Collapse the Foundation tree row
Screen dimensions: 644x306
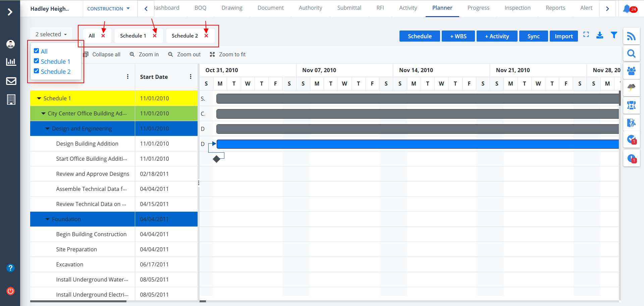tap(47, 219)
